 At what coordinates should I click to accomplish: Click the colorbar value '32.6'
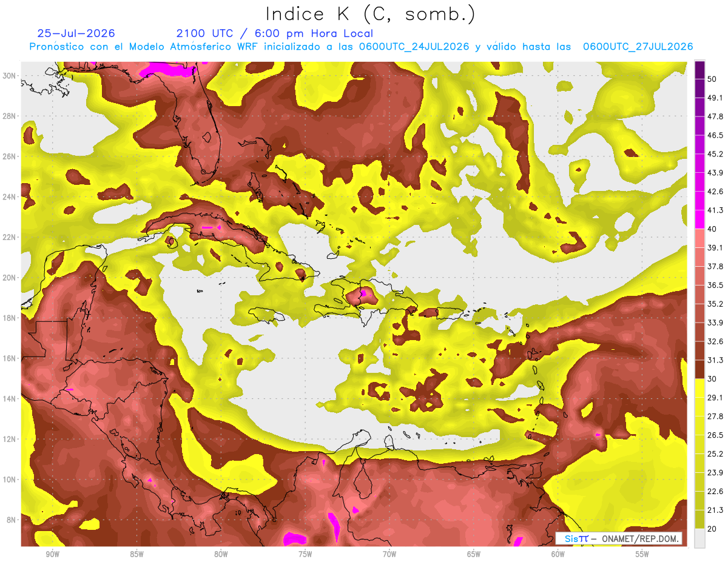pos(715,341)
